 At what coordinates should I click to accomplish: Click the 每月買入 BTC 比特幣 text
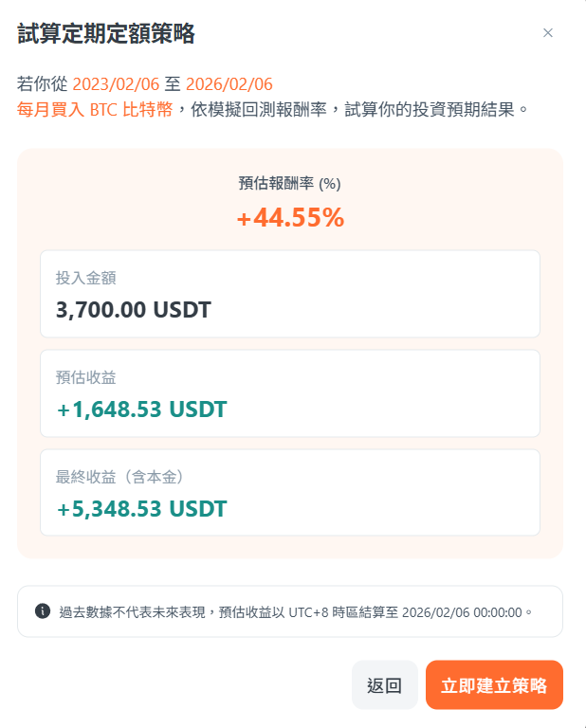[x=95, y=109]
